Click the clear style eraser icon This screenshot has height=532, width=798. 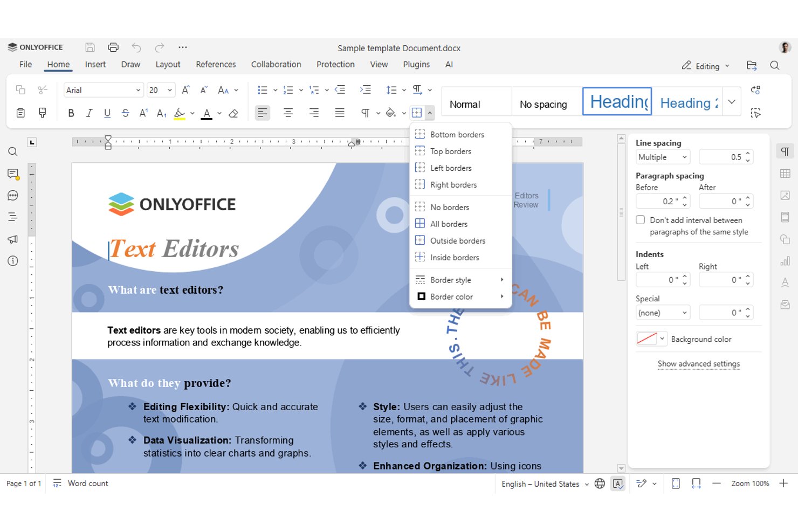[x=233, y=113]
